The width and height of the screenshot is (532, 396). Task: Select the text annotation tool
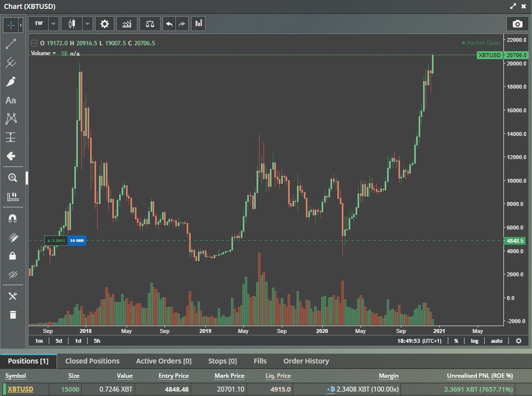[11, 100]
